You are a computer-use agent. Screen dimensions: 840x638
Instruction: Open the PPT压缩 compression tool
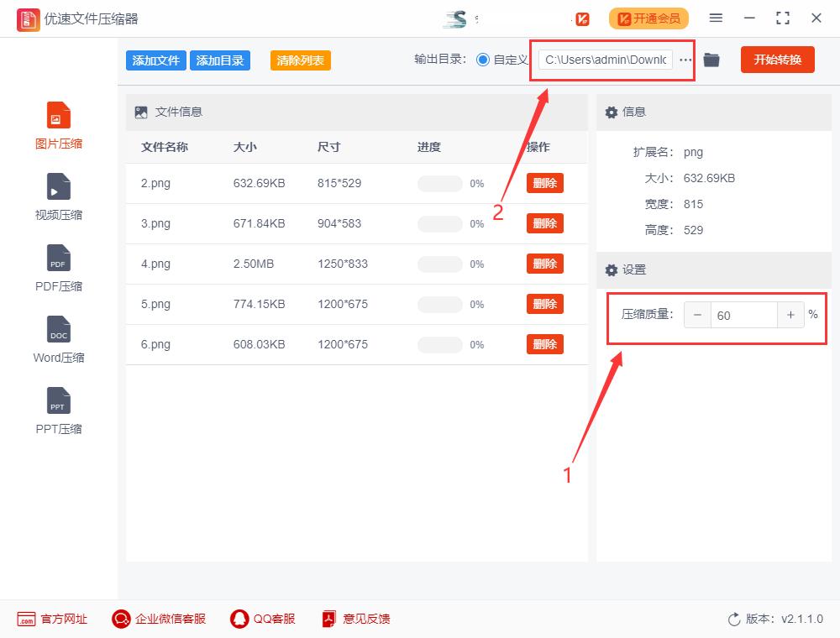click(x=58, y=410)
